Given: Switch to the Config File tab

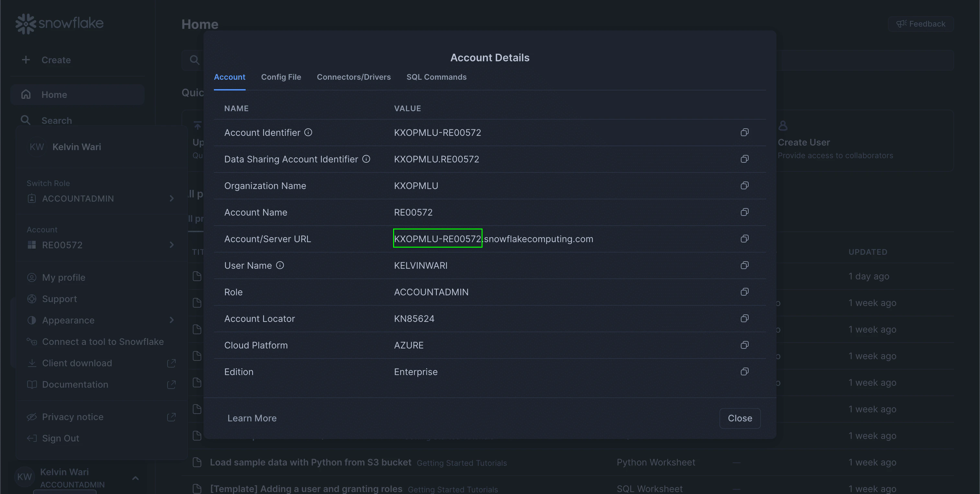Looking at the screenshot, I should tap(281, 77).
